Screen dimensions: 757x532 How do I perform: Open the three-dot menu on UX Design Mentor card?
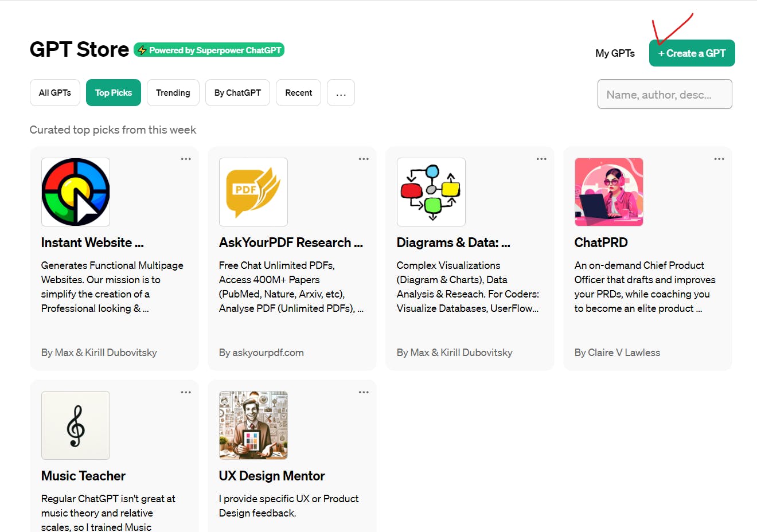click(364, 392)
